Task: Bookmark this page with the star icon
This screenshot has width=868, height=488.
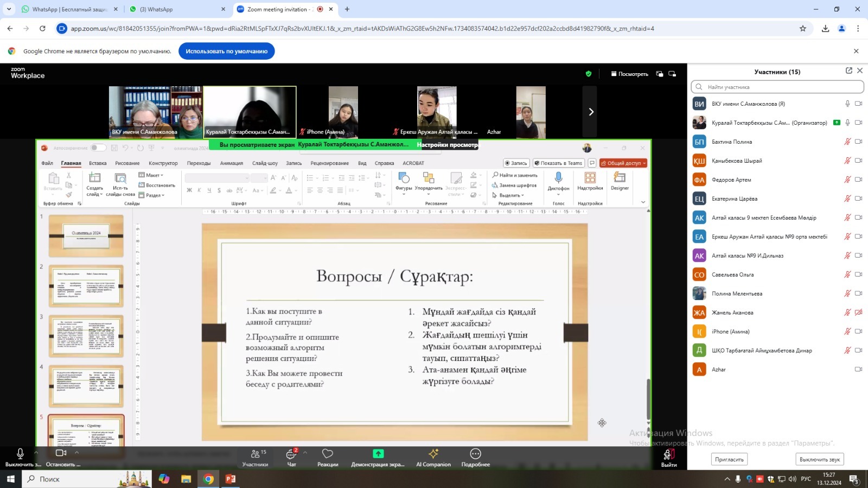Action: point(802,29)
